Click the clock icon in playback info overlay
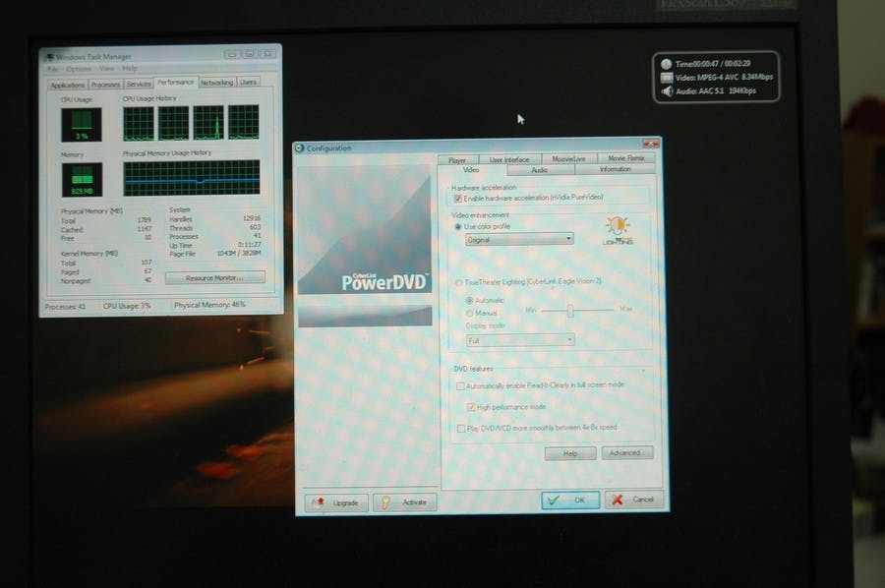This screenshot has height=588, width=885. pyautogui.click(x=667, y=64)
